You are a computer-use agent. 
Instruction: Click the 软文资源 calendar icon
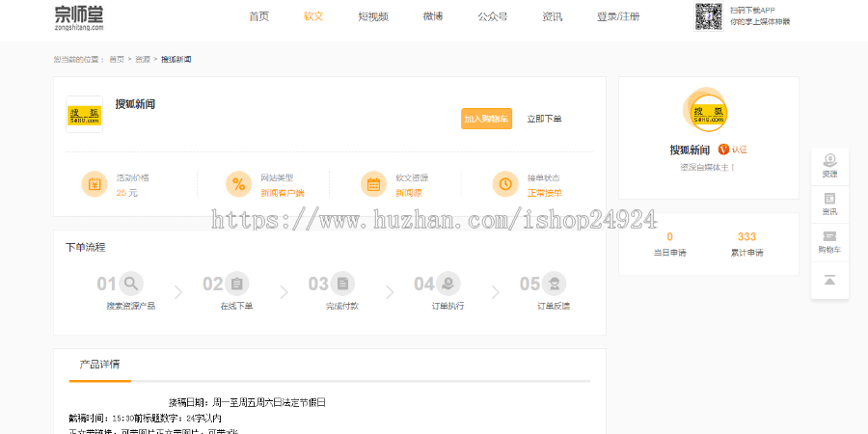pos(373,184)
